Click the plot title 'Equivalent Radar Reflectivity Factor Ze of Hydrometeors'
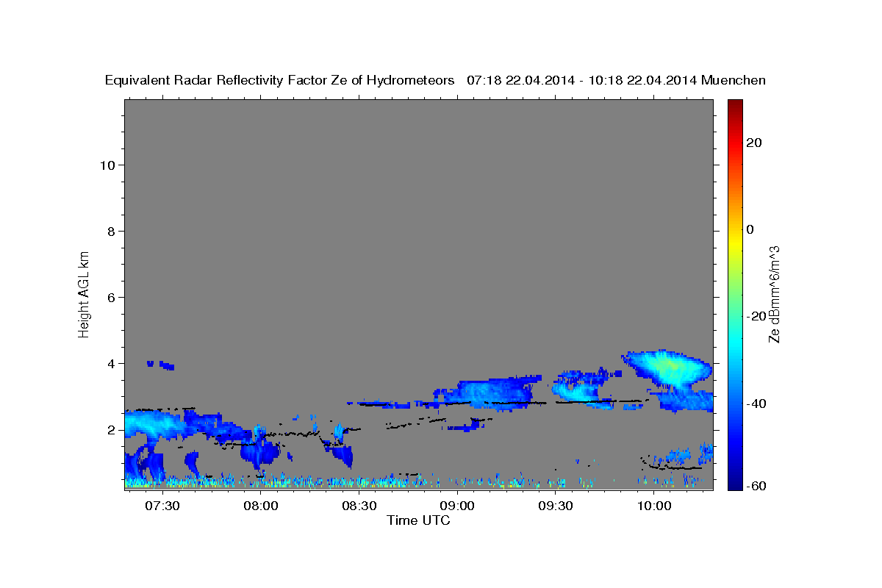This screenshot has height=588, width=882. [280, 80]
